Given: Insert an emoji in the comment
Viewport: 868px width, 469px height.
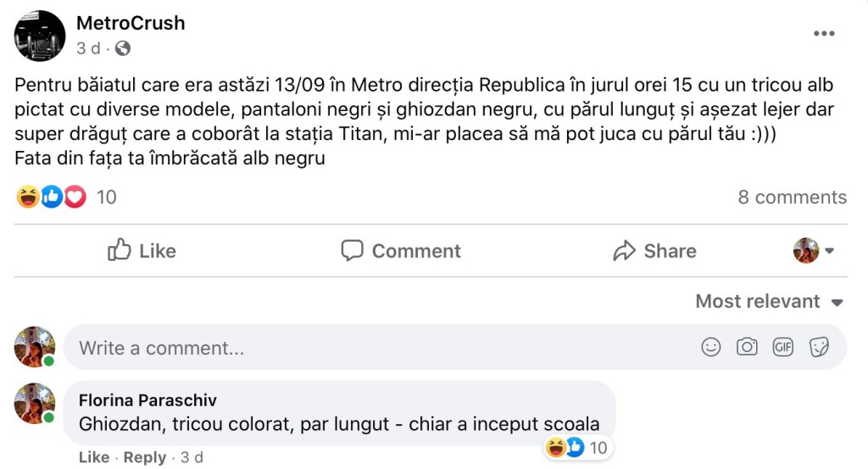Looking at the screenshot, I should (x=711, y=347).
